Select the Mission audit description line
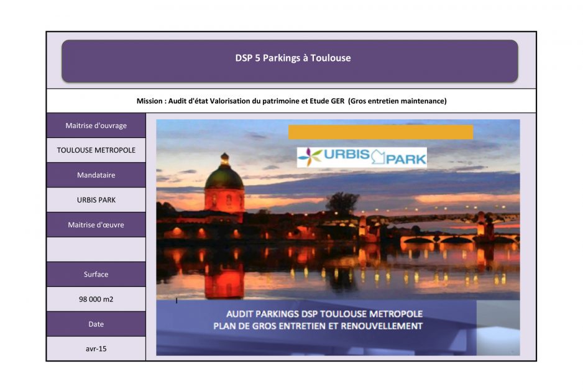583x392 pixels. point(291,101)
